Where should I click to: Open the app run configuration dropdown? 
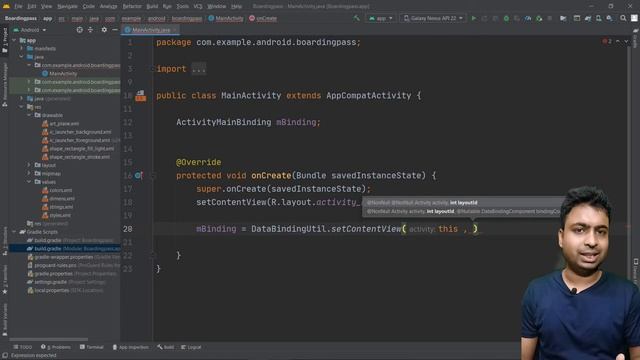380,18
